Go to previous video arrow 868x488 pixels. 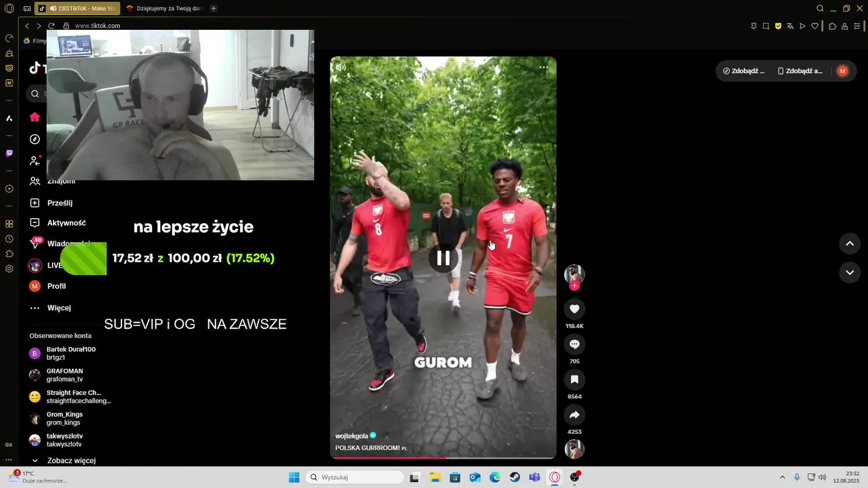pos(850,243)
